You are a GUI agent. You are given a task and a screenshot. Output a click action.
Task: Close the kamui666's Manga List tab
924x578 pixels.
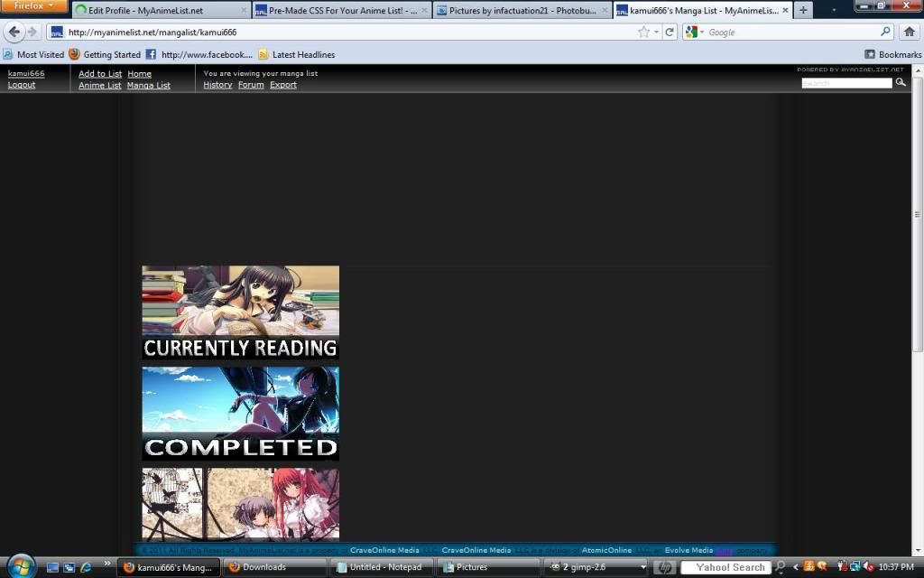785,11
